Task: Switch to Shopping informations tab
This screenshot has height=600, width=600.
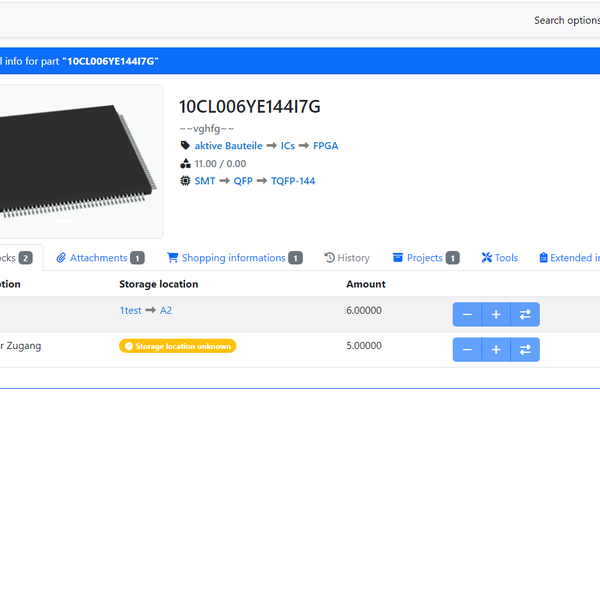Action: coord(234,258)
